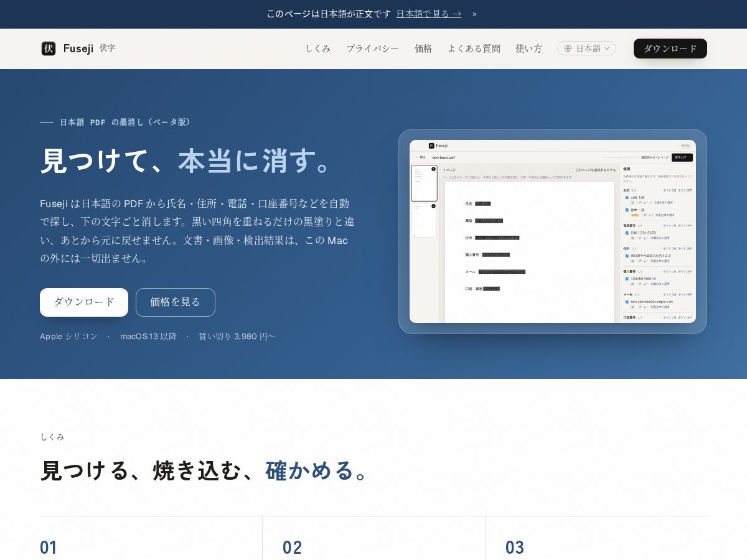Screen dimensions: 747x560
Task: Open the 価格 navigation item
Action: click(x=423, y=49)
